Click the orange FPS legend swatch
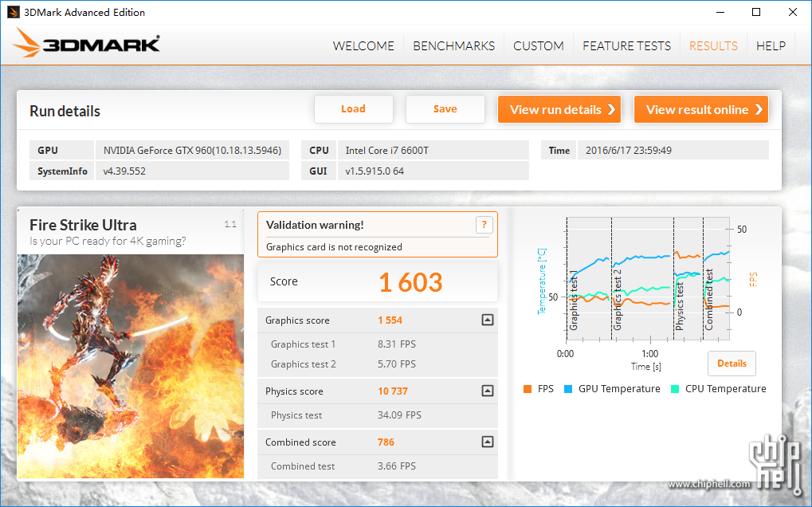Image resolution: width=812 pixels, height=507 pixels. [x=528, y=389]
